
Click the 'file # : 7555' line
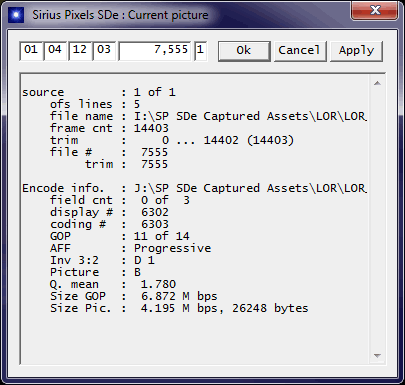(x=109, y=152)
